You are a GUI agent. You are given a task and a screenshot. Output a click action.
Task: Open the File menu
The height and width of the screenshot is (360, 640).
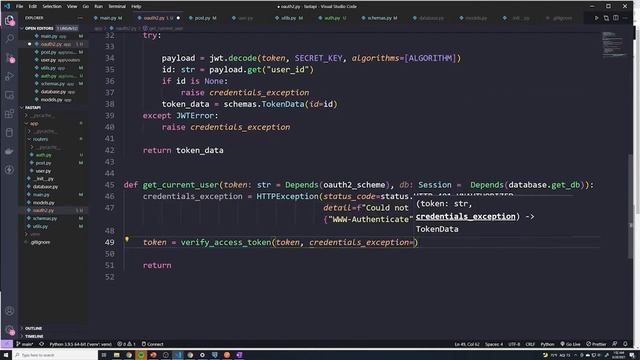pos(19,6)
